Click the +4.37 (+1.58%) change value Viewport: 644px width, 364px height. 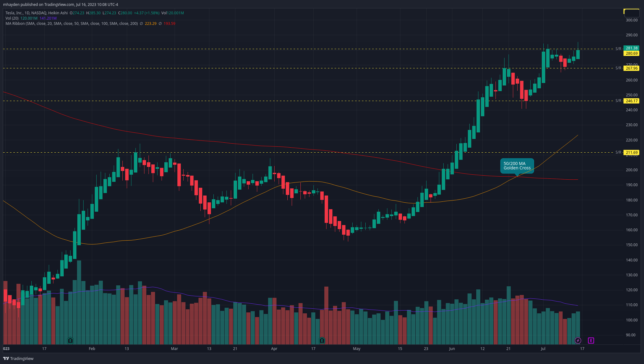pos(146,13)
